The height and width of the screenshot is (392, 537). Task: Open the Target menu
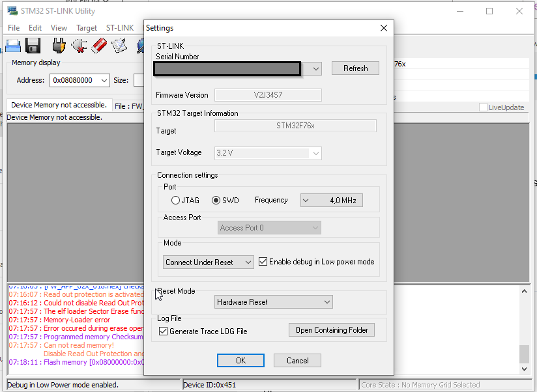(x=86, y=28)
